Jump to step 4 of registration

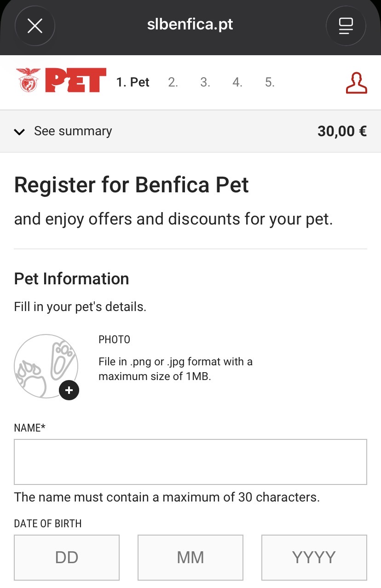[x=237, y=82]
